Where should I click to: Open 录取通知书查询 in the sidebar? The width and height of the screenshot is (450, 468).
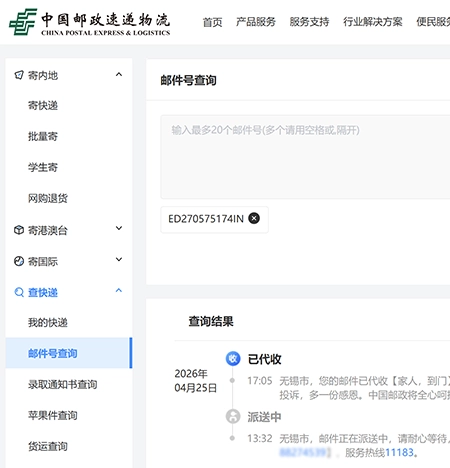(x=63, y=384)
